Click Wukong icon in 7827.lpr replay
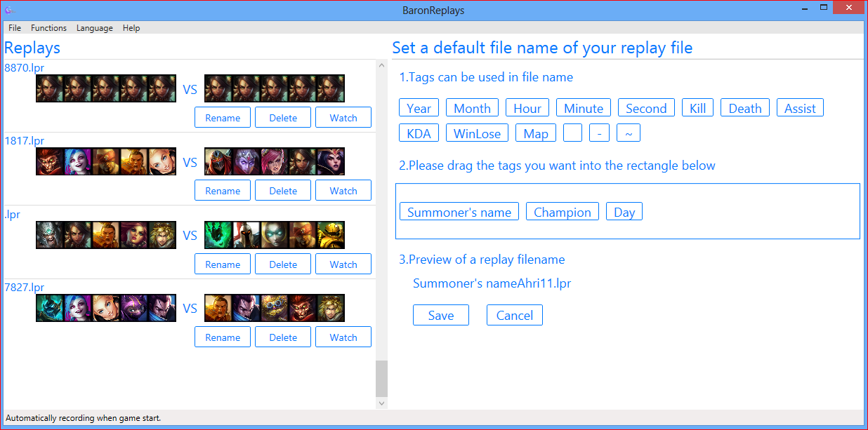 [x=303, y=309]
